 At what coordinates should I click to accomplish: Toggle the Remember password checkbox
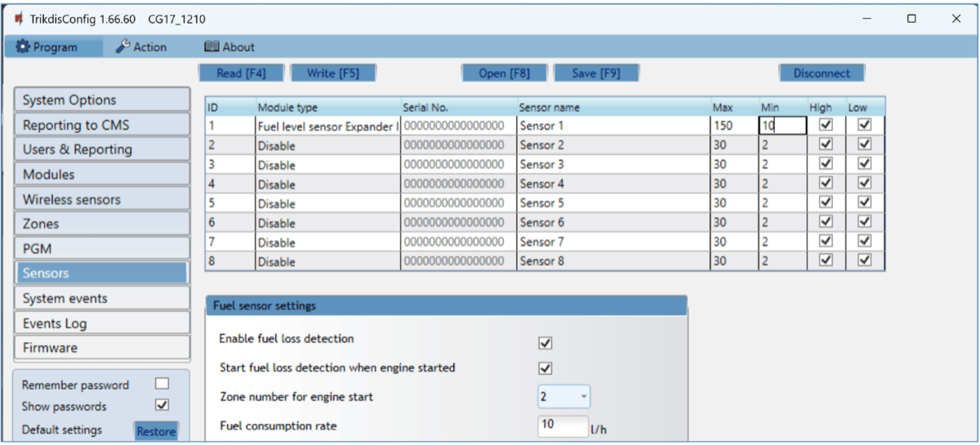click(x=162, y=384)
